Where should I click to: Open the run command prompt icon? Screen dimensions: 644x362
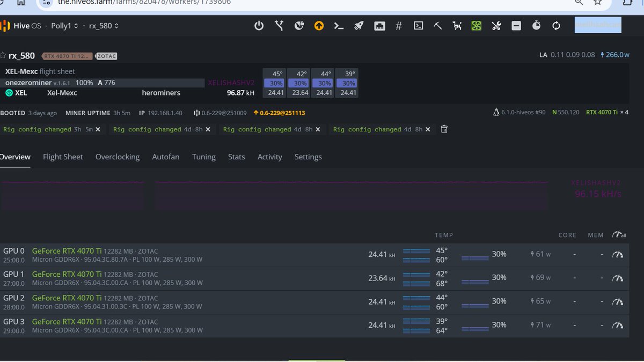pos(339,25)
